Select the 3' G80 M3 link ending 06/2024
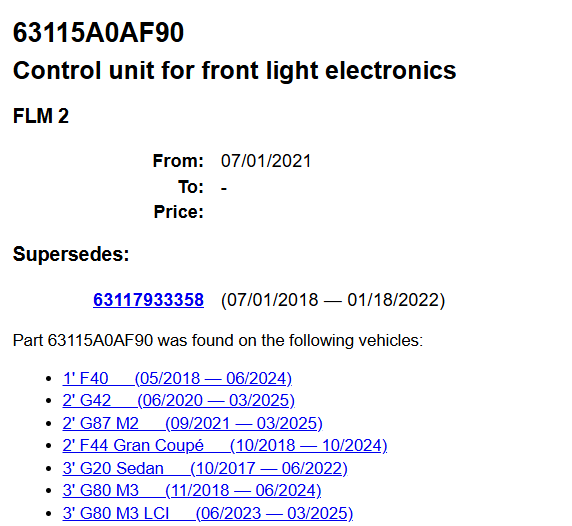Image resolution: width=572 pixels, height=526 pixels. pos(192,491)
